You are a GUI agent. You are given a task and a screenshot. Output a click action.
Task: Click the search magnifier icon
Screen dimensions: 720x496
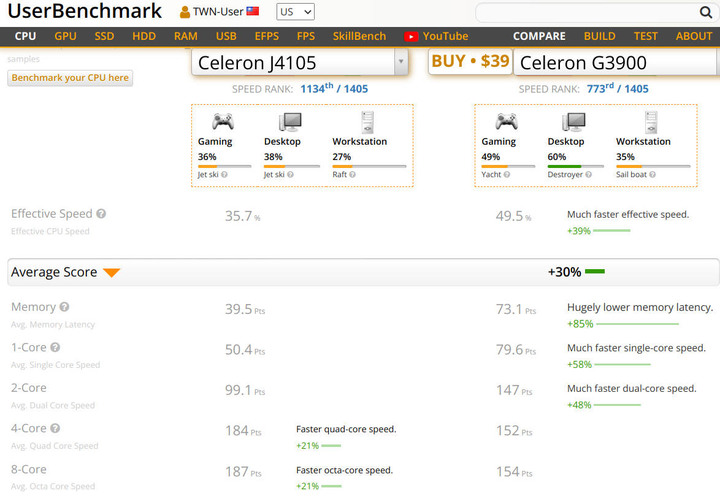pos(705,12)
